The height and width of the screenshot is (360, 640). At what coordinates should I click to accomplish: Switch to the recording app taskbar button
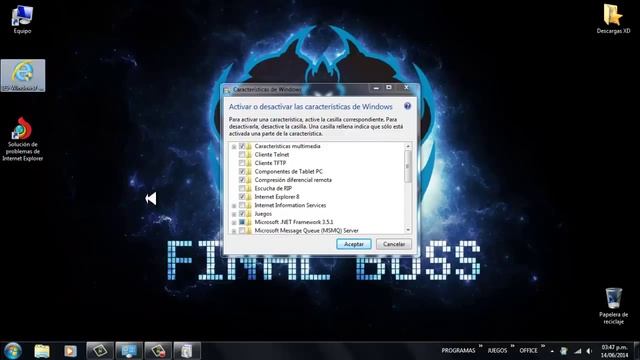(158, 351)
